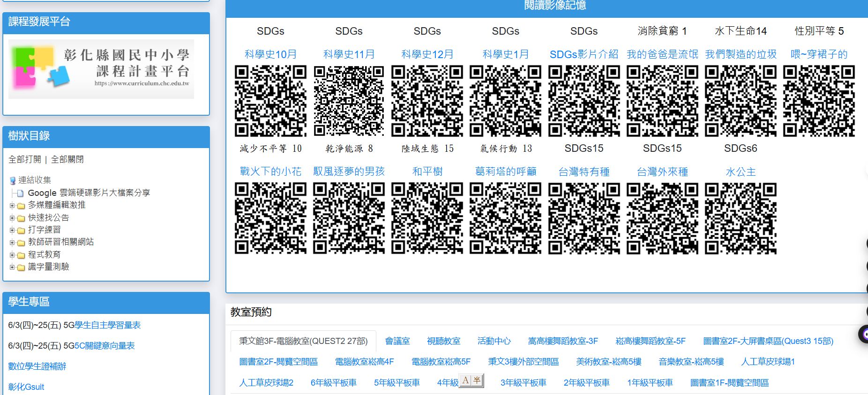
Task: Switch to the 人工草皮球場1 tab
Action: [768, 362]
